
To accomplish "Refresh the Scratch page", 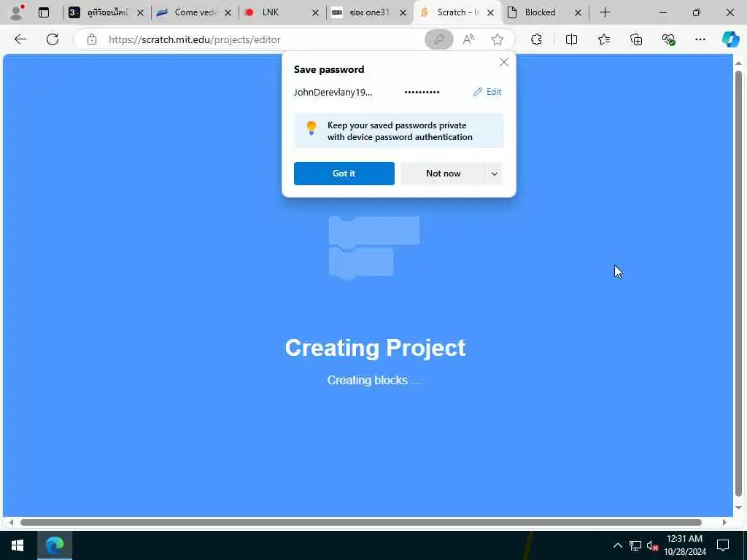I will coord(53,39).
